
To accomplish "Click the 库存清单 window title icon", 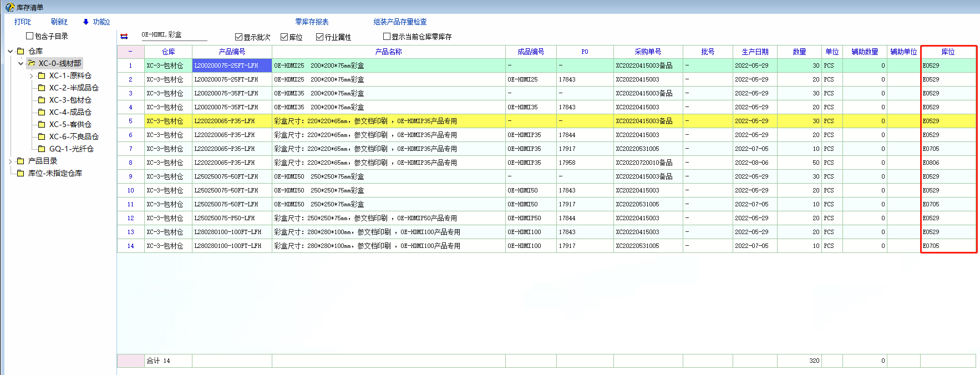I will pyautogui.click(x=9, y=7).
